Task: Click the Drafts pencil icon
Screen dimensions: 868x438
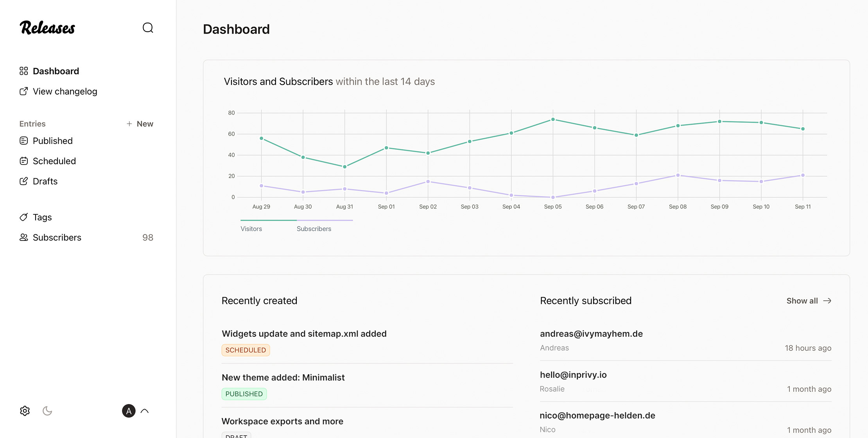Action: click(23, 181)
